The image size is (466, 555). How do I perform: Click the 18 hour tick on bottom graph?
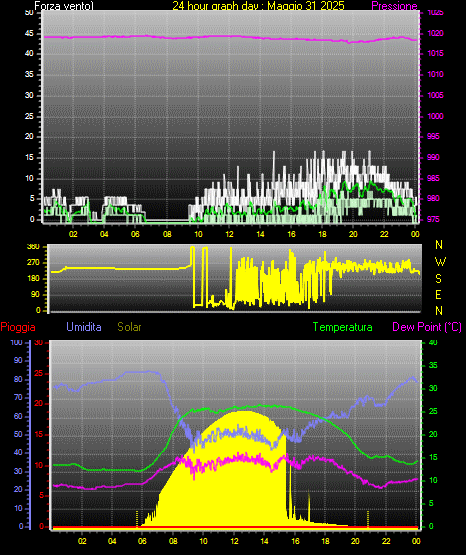(325, 541)
